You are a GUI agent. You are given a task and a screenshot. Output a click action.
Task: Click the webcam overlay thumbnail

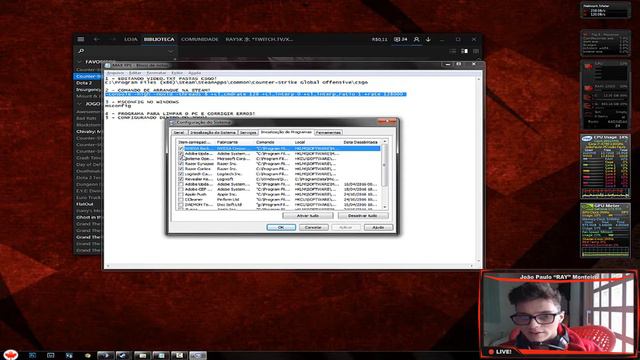(559, 313)
